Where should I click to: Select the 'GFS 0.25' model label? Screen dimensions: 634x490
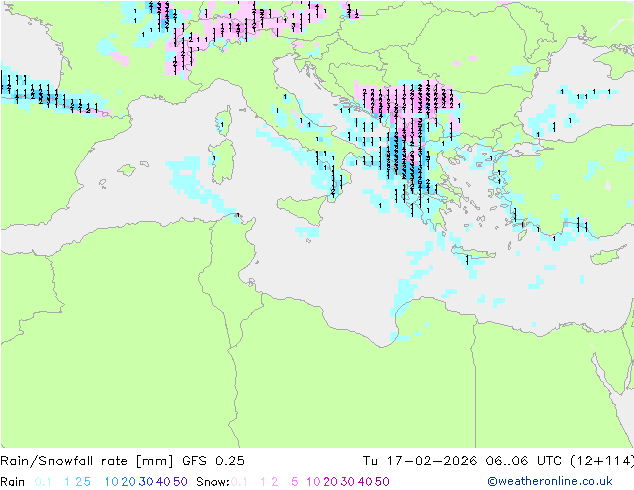pos(213,461)
